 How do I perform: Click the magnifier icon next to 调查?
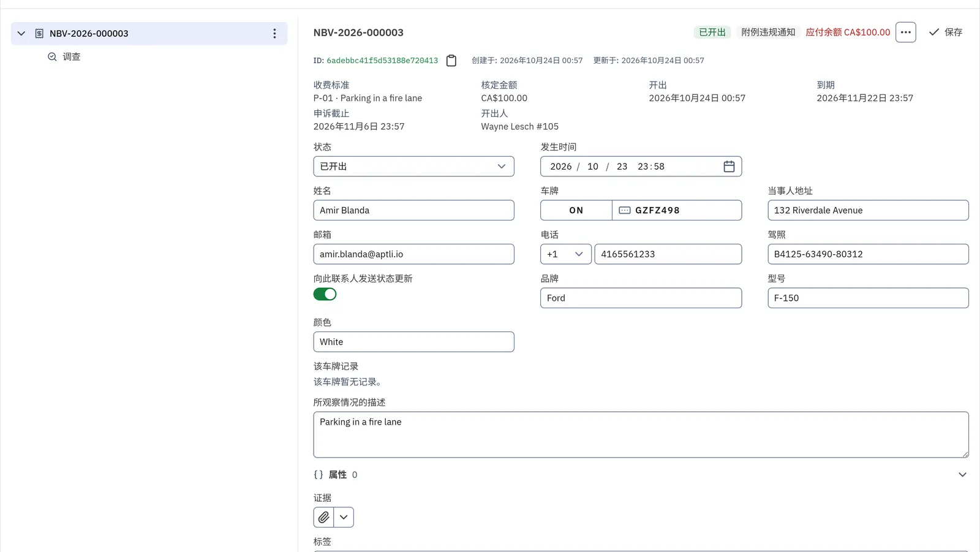[x=52, y=57]
